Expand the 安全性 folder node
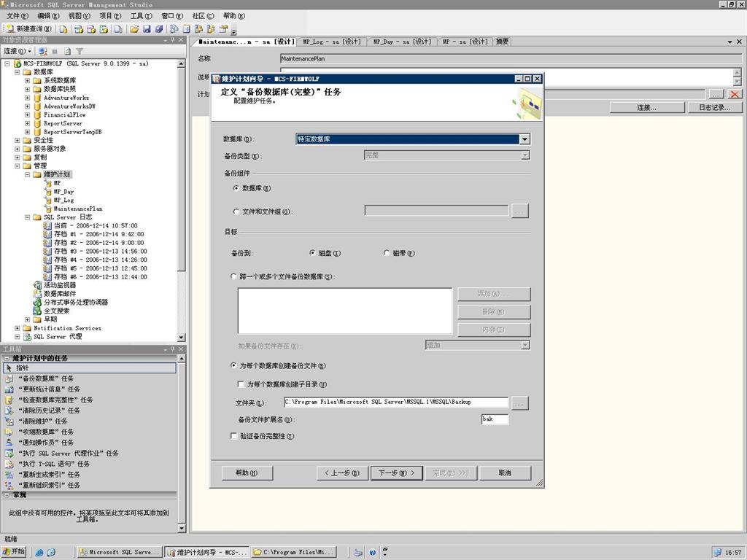Viewport: 747px width, 560px height. tap(18, 141)
